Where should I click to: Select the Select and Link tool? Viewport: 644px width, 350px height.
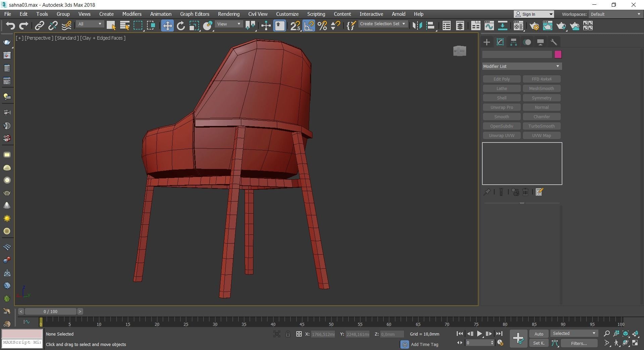tap(40, 26)
